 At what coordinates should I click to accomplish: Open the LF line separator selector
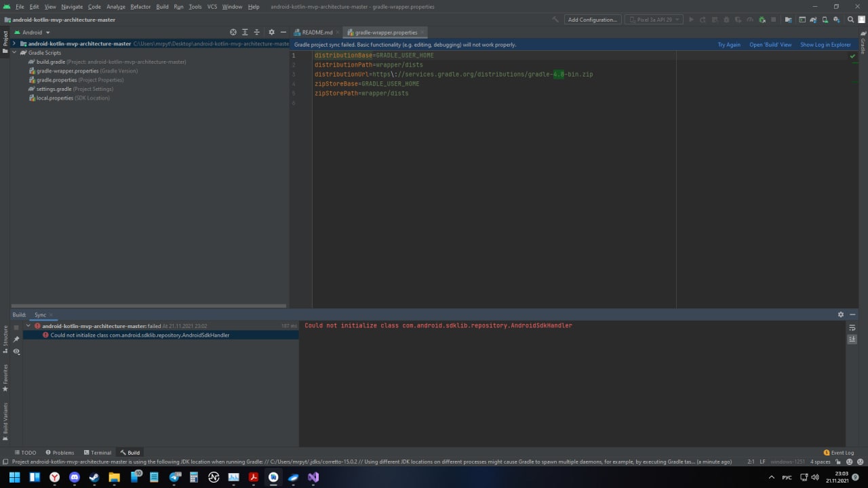pos(763,462)
